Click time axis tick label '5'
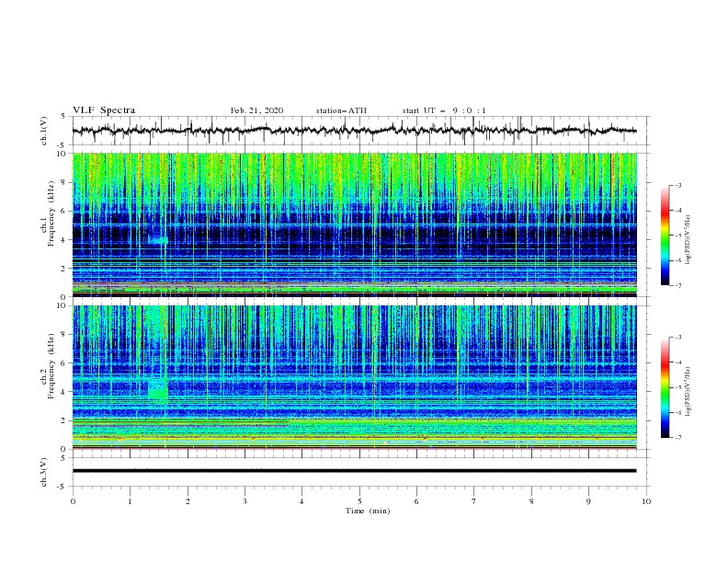The height and width of the screenshot is (563, 728). [x=359, y=501]
